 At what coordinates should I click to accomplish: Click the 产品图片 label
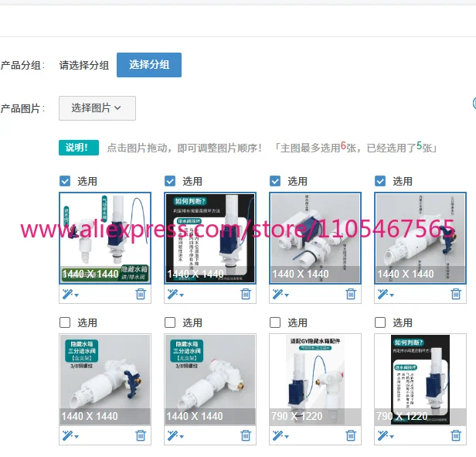point(22,108)
